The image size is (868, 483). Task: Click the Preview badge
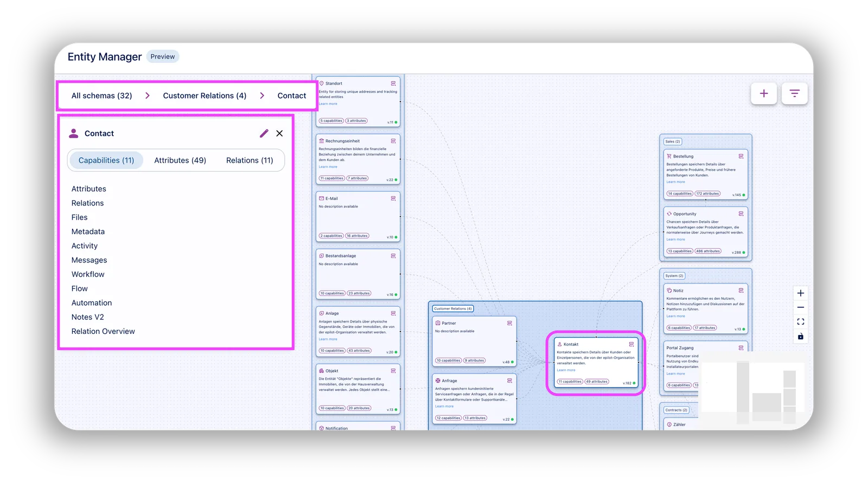(163, 56)
